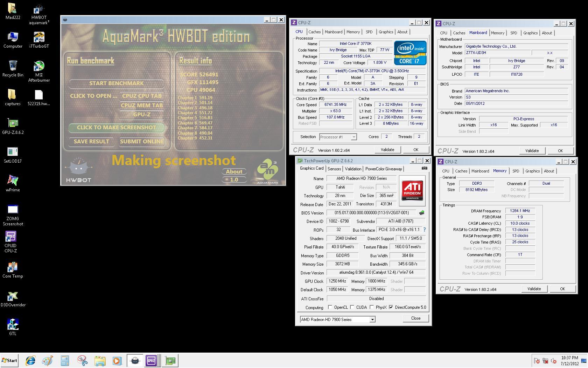Open the Mad222 folder icon

13,11
